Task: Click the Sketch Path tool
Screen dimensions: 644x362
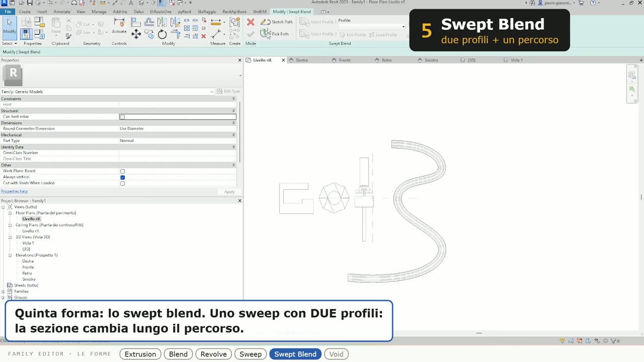Action: pyautogui.click(x=277, y=22)
